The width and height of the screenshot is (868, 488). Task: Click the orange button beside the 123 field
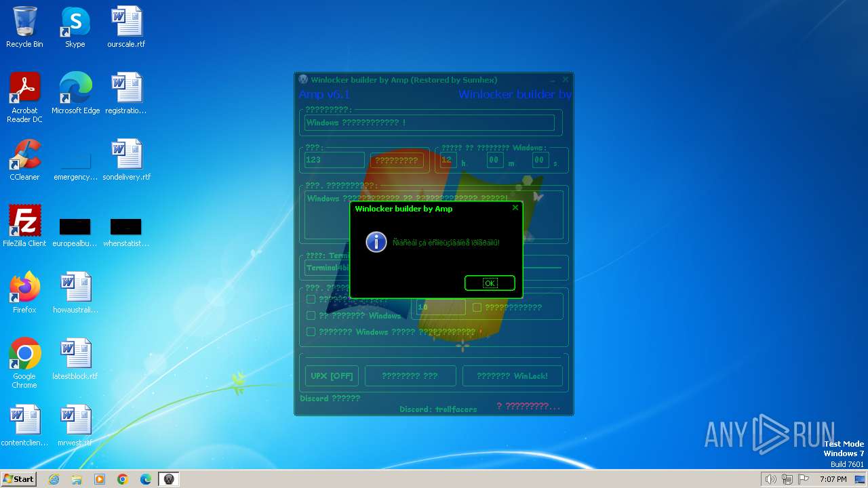tap(397, 160)
